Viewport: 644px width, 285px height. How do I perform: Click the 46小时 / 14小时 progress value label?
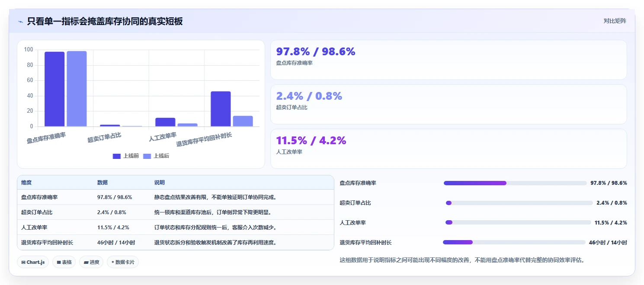point(608,243)
